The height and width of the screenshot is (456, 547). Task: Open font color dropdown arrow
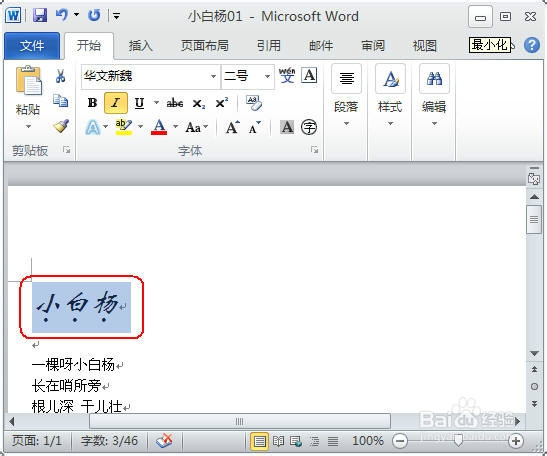point(175,127)
